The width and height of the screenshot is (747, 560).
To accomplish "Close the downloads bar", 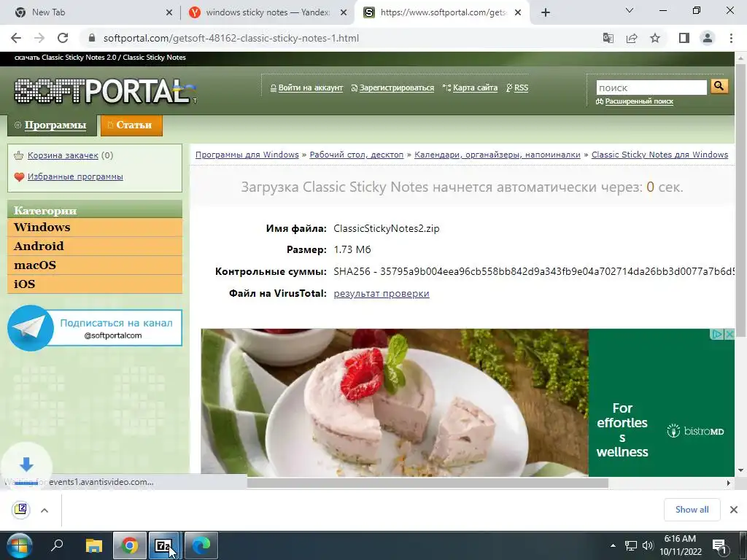I will (734, 510).
